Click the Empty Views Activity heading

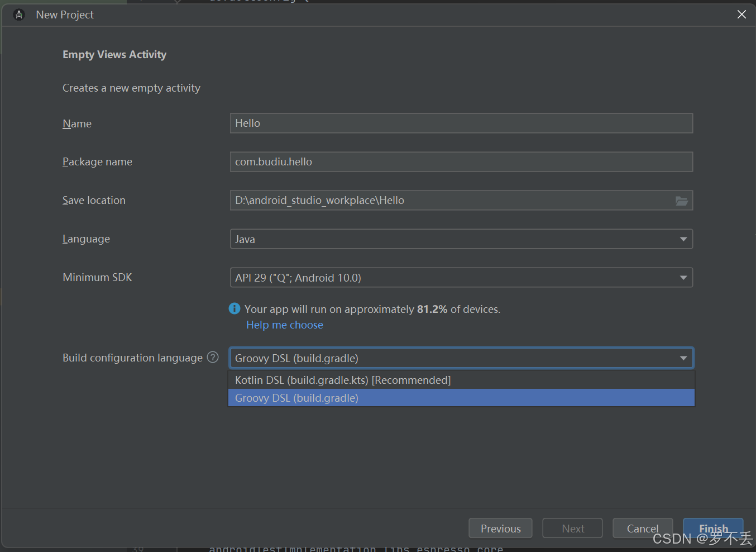[x=114, y=55]
